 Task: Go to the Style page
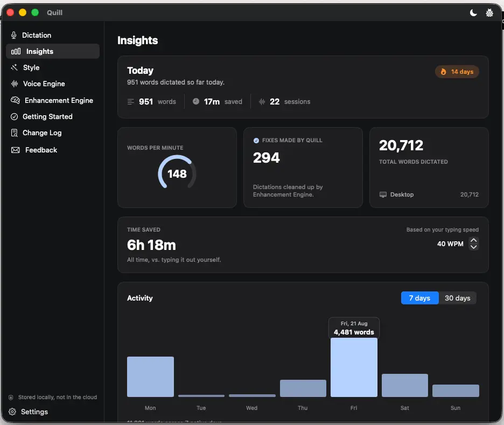[x=53, y=67]
